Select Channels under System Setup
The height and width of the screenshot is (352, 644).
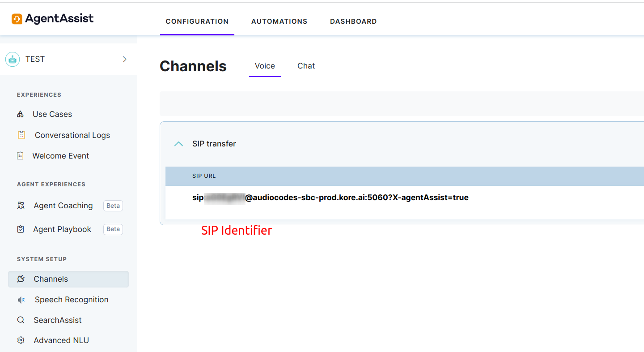coord(68,279)
